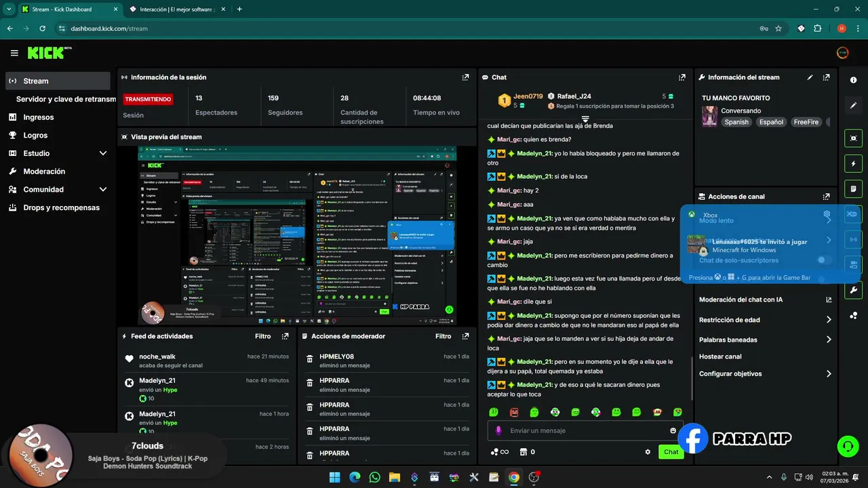
Task: Delete icon on HPMELY08 moderator action
Action: coord(309,360)
